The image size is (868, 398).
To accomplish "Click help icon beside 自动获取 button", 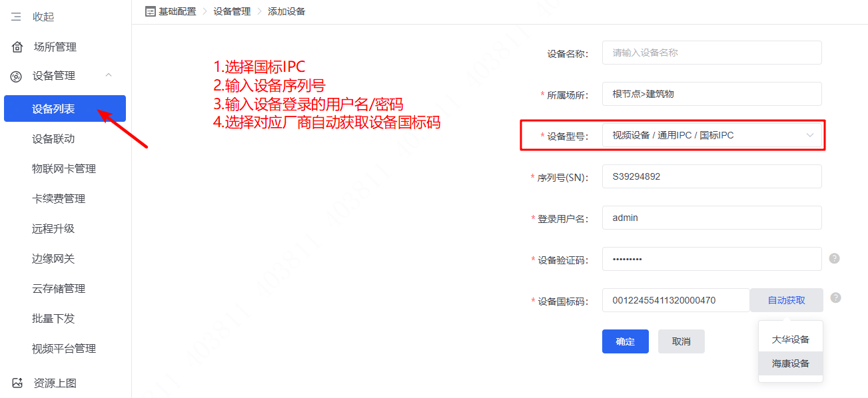I will 835,298.
